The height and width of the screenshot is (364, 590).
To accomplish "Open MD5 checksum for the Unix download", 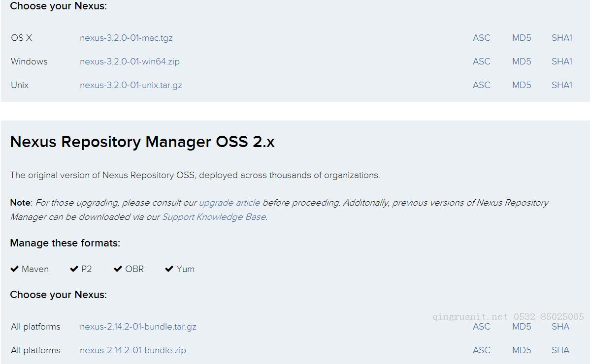I will [522, 85].
